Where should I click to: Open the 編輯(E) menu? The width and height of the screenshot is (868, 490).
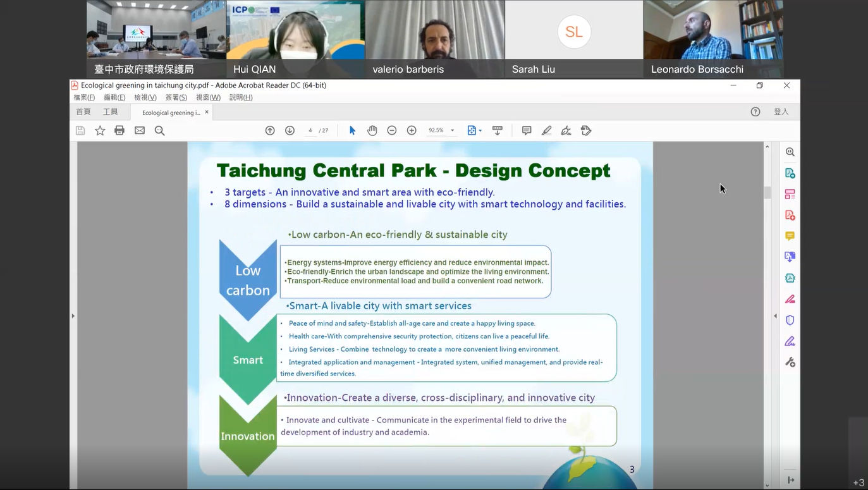click(x=114, y=97)
